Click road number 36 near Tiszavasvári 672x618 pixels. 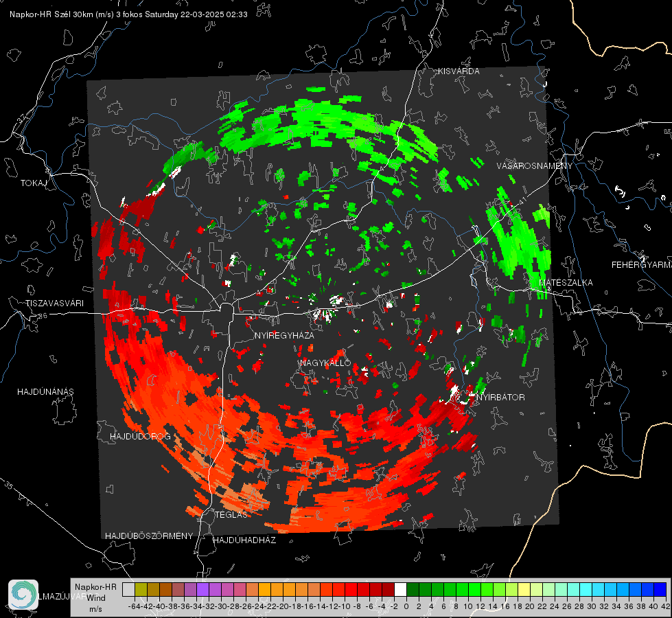[43, 316]
